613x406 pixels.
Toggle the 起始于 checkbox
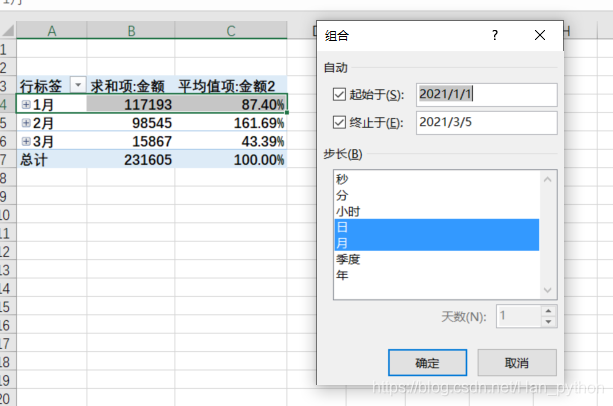339,95
